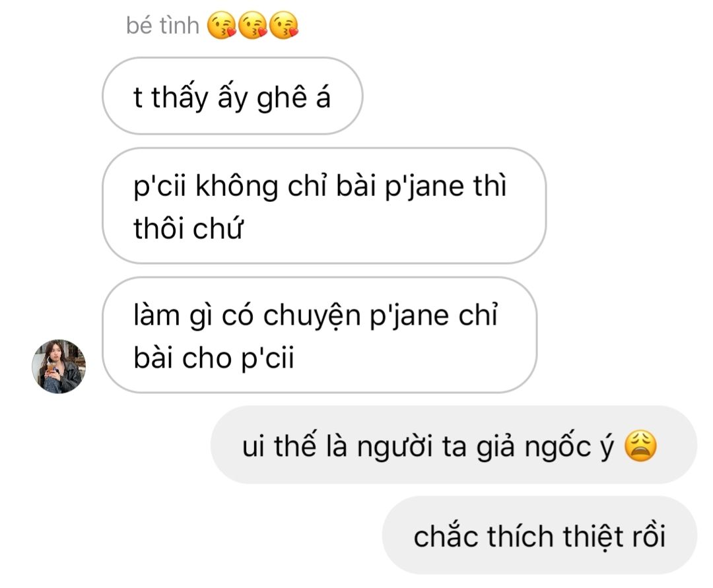Click the word "không" in second message
This screenshot has width=713, height=588.
[237, 186]
